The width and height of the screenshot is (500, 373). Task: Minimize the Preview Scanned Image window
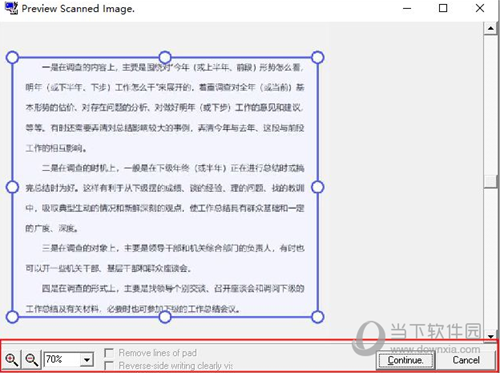(x=407, y=8)
